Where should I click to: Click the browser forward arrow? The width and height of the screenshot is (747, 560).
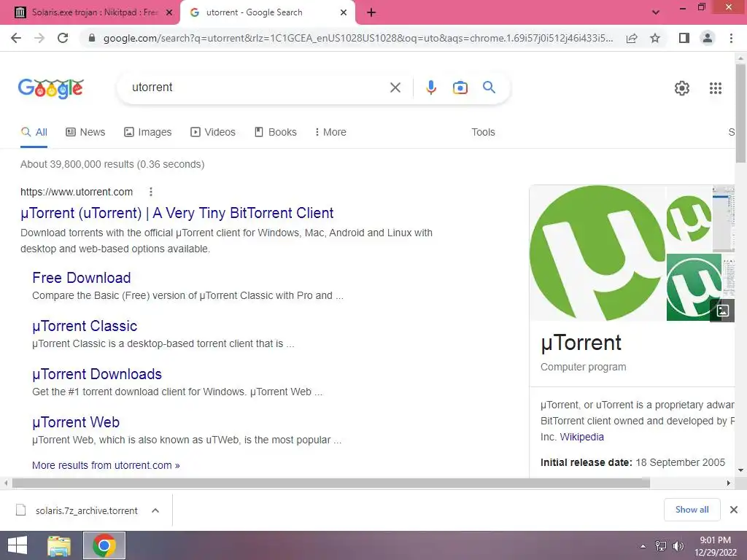[39, 38]
